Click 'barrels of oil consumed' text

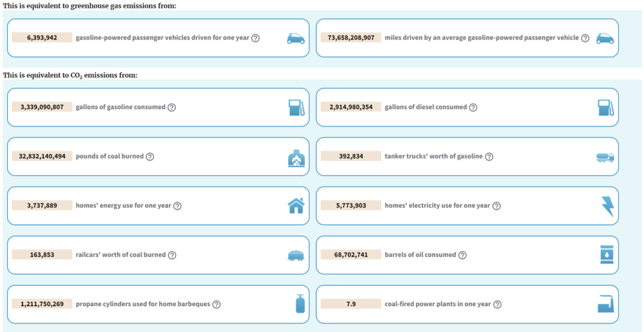[x=421, y=255]
